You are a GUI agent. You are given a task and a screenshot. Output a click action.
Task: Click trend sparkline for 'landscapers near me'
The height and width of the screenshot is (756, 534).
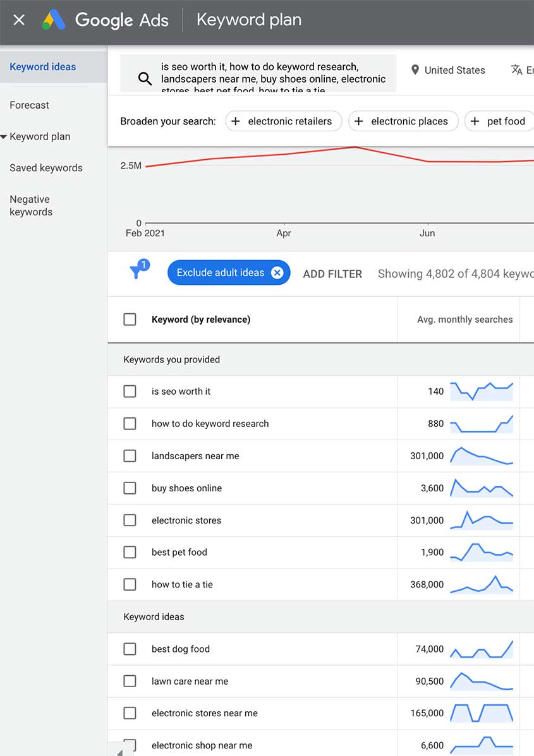tap(482, 455)
